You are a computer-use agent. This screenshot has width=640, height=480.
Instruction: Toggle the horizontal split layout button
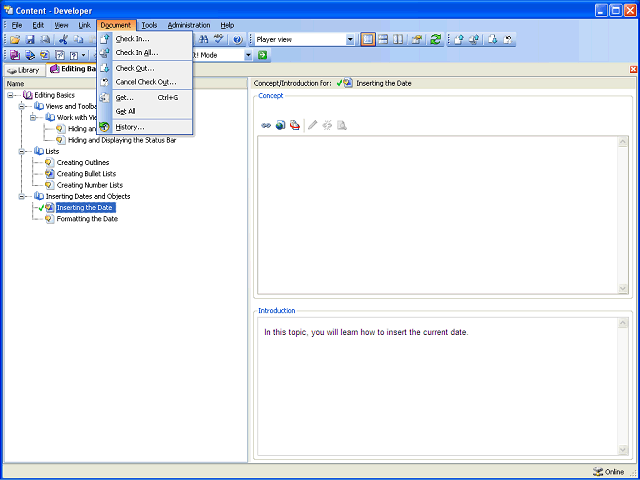point(383,40)
